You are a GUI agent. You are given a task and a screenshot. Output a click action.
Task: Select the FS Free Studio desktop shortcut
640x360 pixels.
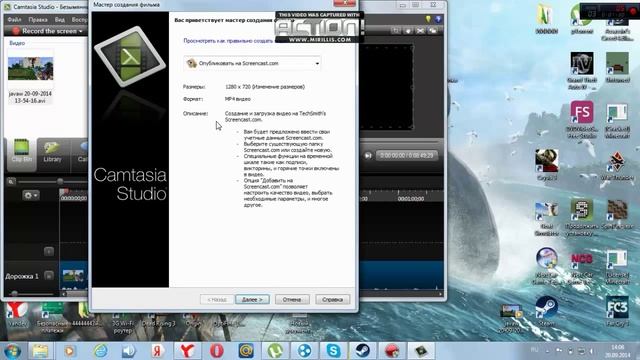(x=582, y=119)
